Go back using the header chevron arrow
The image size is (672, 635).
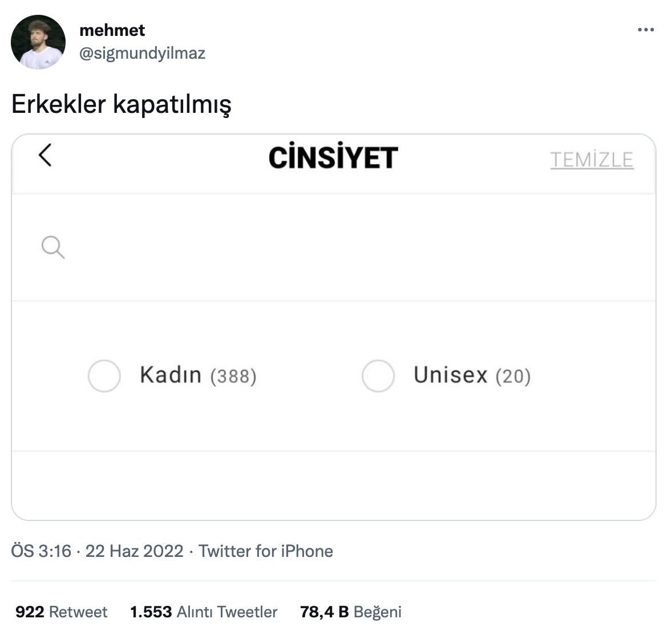click(x=45, y=154)
